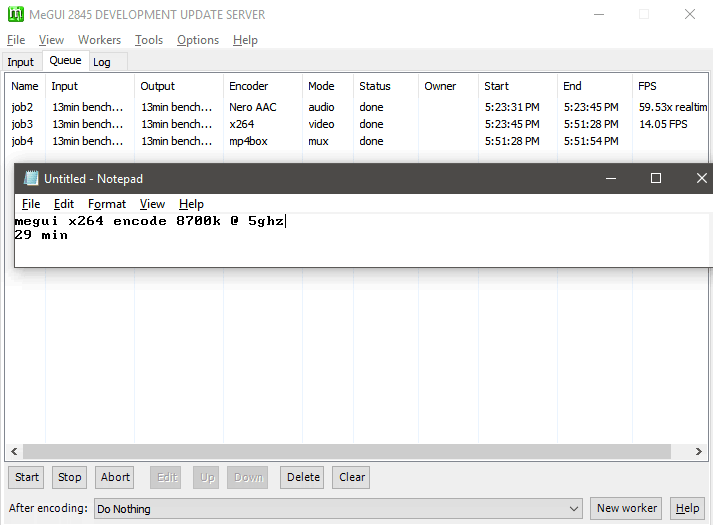The image size is (713, 525).
Task: Open the Tools menu in MeGUI
Action: [149, 40]
